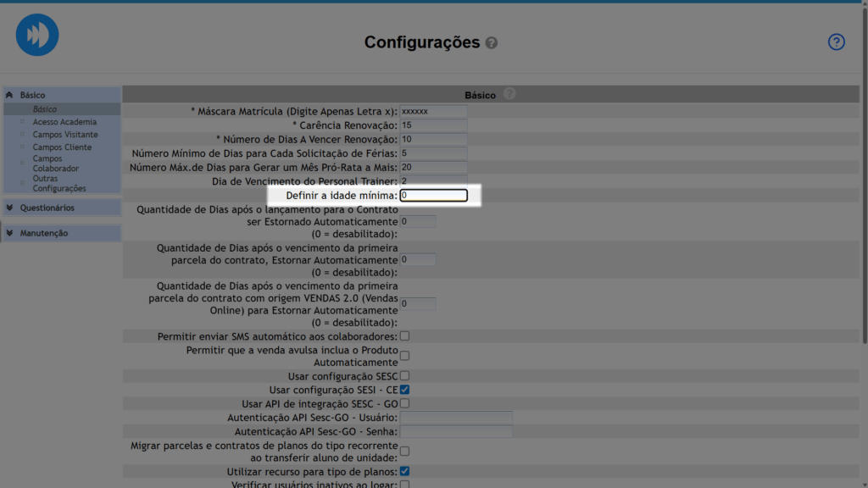The image size is (868, 488).
Task: Click help icon next to Básico header
Action: [x=509, y=95]
